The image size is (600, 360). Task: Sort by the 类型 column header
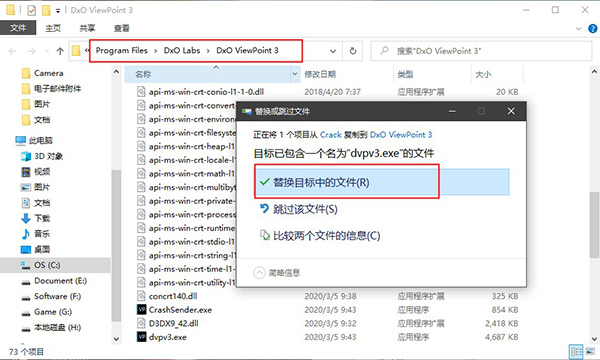(432, 74)
